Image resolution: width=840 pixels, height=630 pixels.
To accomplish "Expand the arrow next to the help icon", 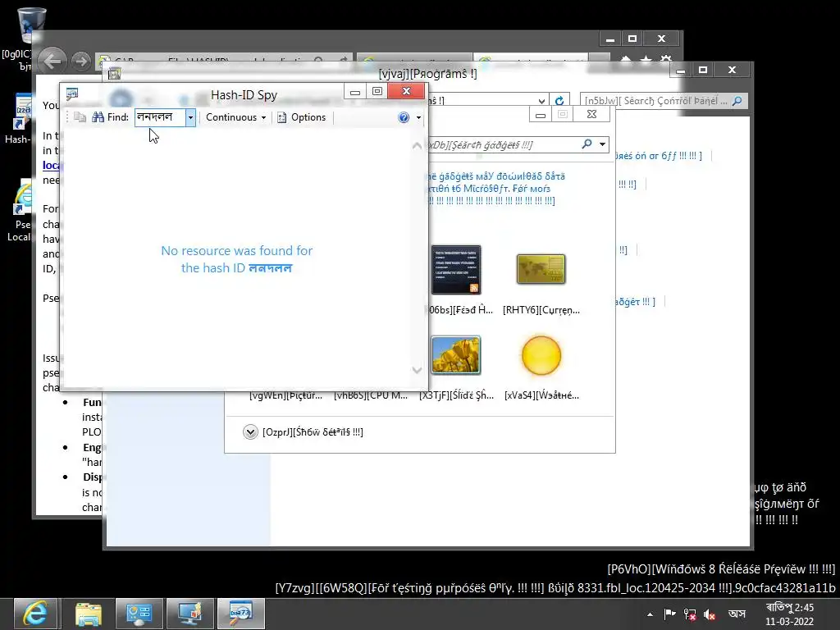I will 418,118.
